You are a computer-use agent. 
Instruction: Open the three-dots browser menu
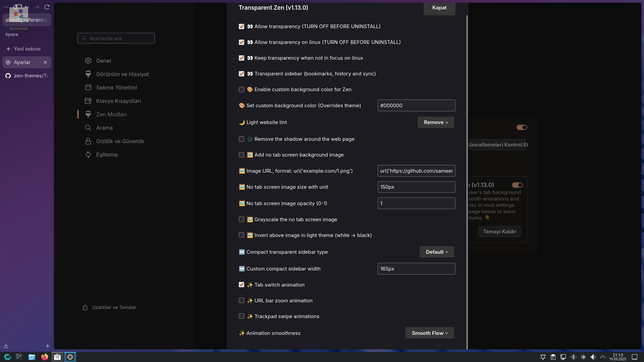coord(6,7)
